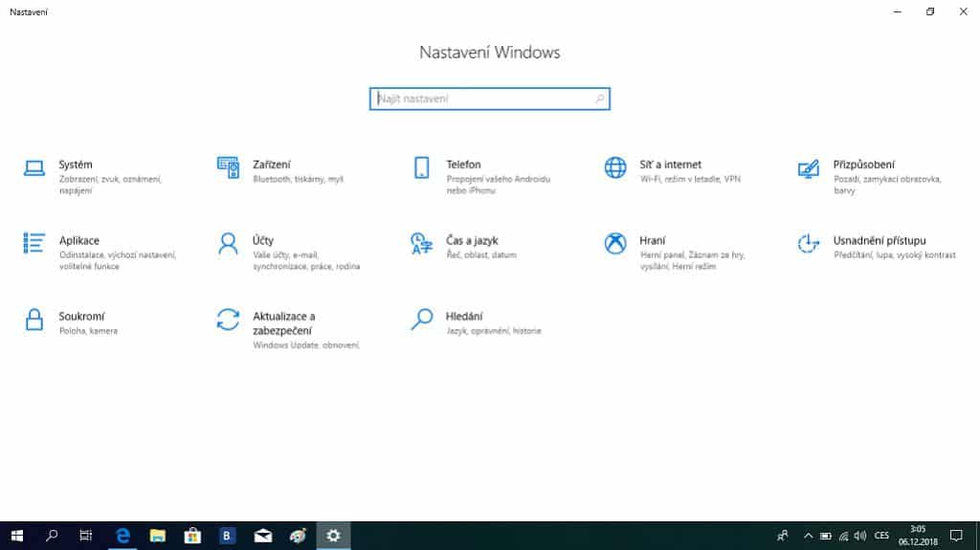
Task: Select the Settings gear on taskbar
Action: [x=333, y=536]
